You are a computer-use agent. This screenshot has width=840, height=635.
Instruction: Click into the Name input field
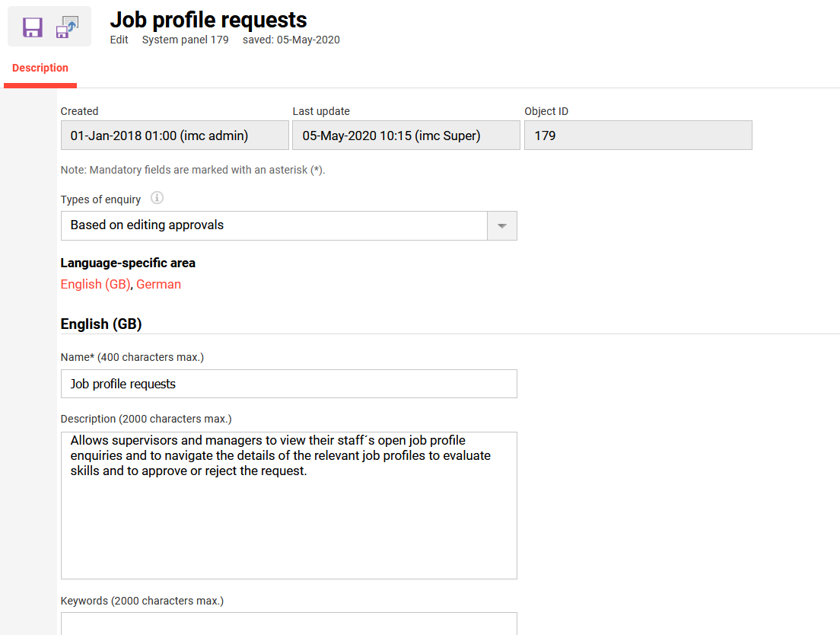(288, 384)
